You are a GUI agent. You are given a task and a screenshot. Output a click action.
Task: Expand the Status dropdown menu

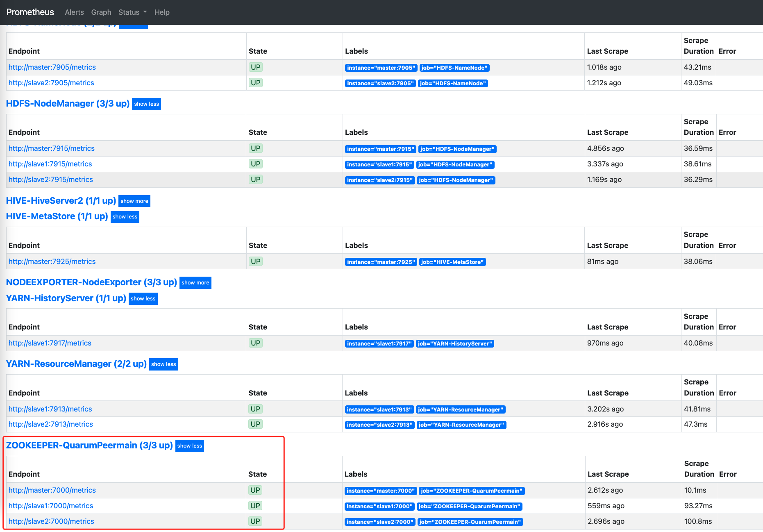pos(132,12)
